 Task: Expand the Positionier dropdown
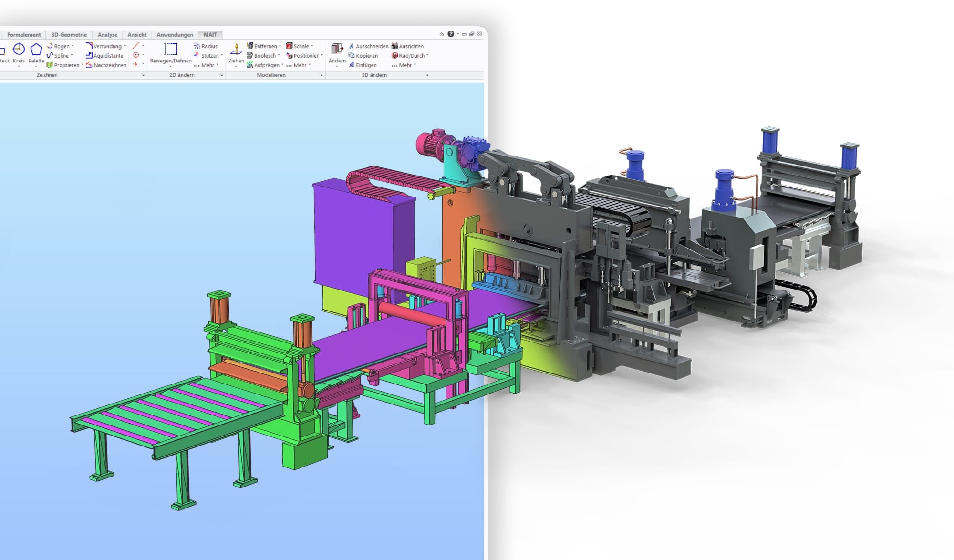(322, 56)
